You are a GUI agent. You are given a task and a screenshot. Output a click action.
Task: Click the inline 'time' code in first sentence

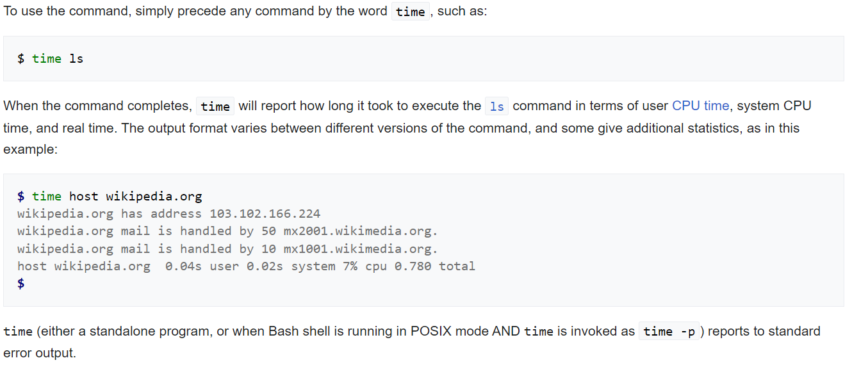coord(411,12)
